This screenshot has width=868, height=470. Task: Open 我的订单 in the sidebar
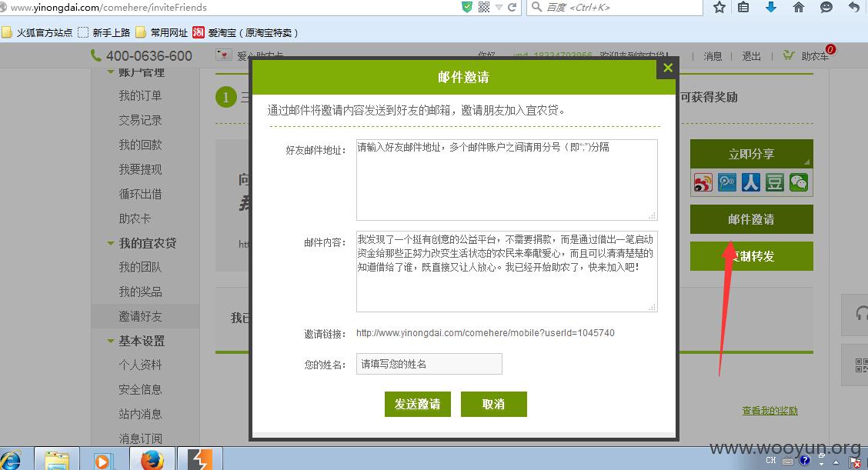[140, 96]
